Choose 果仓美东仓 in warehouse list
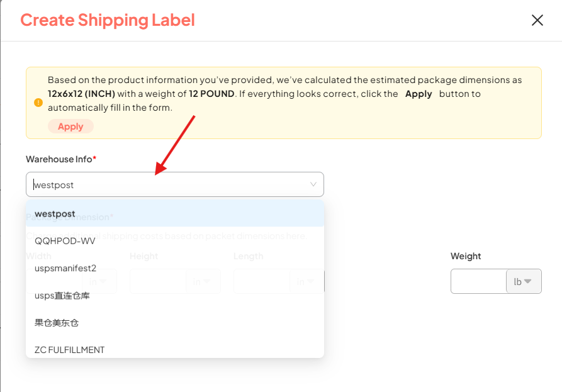The width and height of the screenshot is (562, 392). click(x=57, y=322)
